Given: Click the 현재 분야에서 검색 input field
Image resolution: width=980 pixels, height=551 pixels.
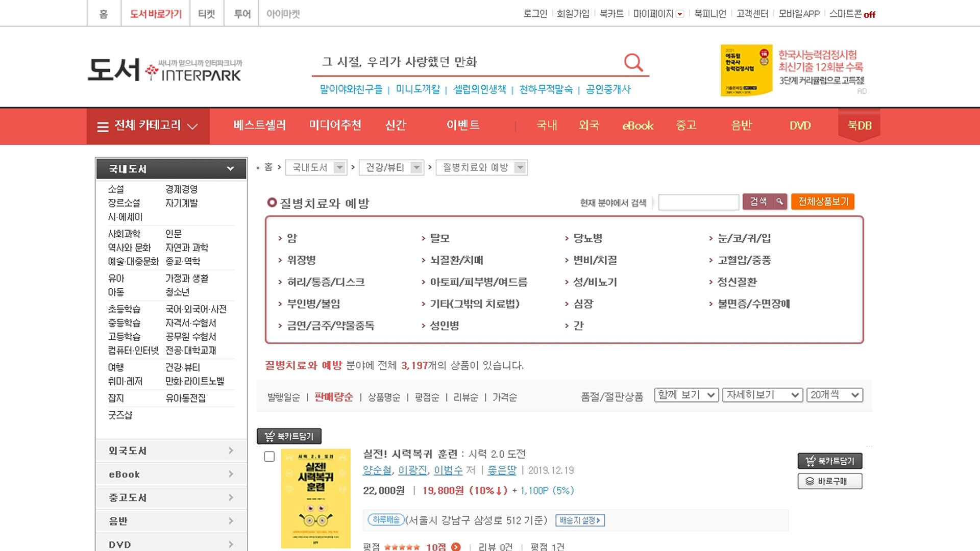Looking at the screenshot, I should point(698,203).
